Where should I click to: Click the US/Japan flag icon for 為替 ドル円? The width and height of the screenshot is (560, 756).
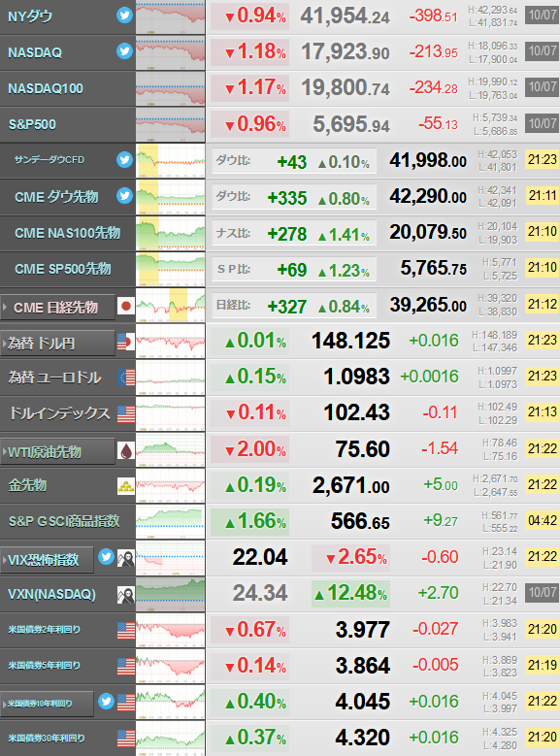tap(126, 342)
